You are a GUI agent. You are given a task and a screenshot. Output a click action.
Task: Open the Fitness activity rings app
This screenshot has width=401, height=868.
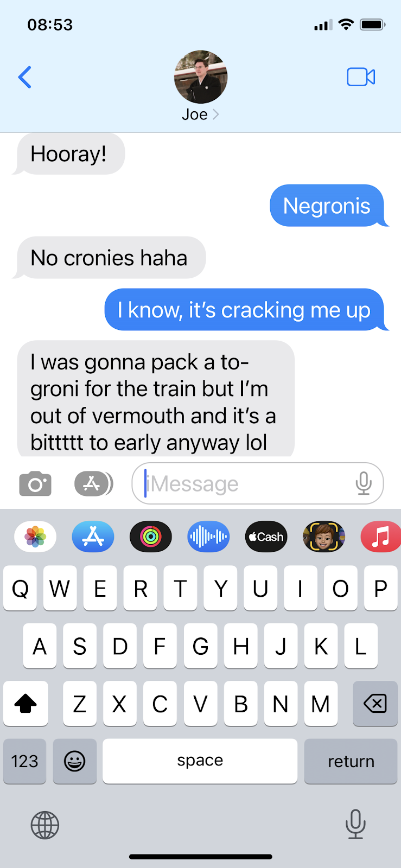tap(151, 537)
